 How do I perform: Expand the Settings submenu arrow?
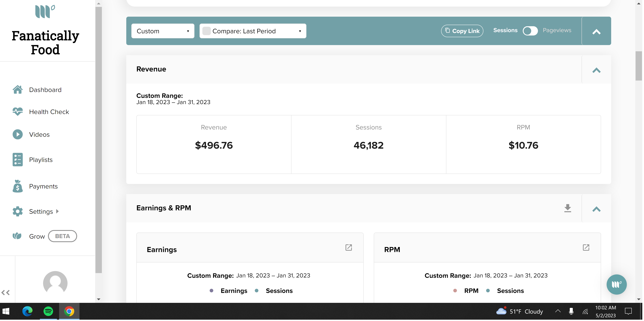coord(57,211)
